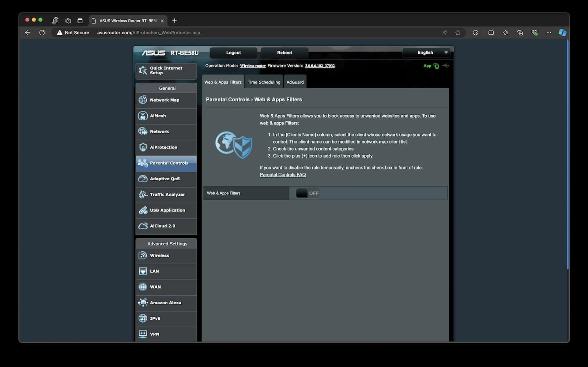
Task: Click the Logout button
Action: 233,53
